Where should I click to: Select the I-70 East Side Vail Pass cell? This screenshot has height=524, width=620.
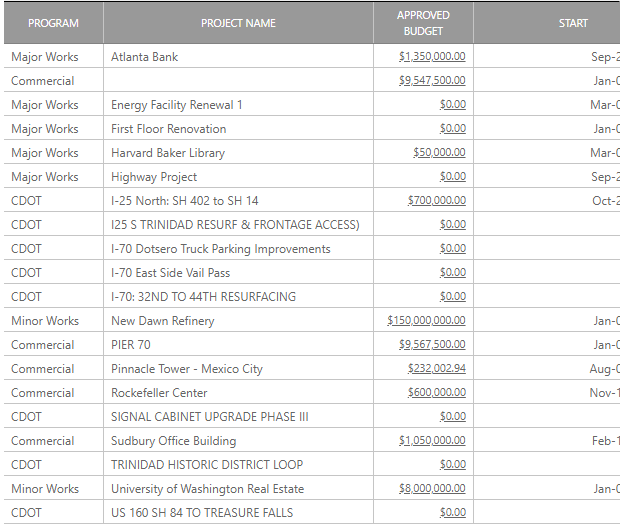point(238,272)
